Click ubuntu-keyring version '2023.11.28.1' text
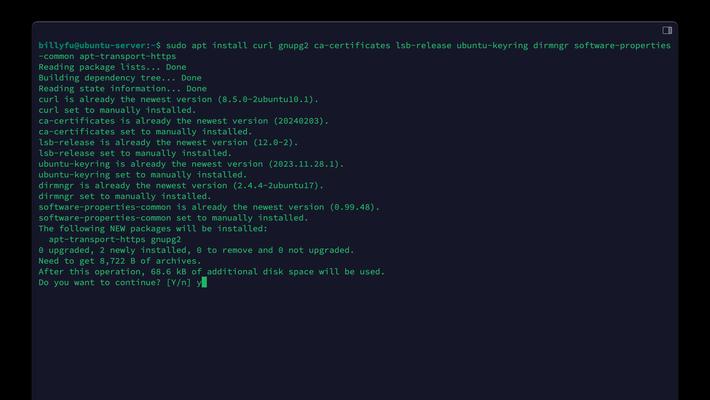The width and height of the screenshot is (710, 400). (x=304, y=164)
